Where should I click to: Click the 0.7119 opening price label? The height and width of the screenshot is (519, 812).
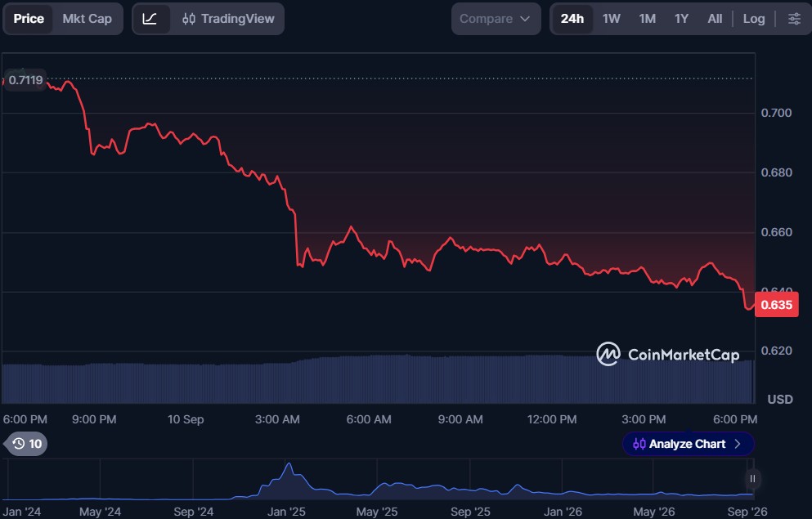coord(25,80)
